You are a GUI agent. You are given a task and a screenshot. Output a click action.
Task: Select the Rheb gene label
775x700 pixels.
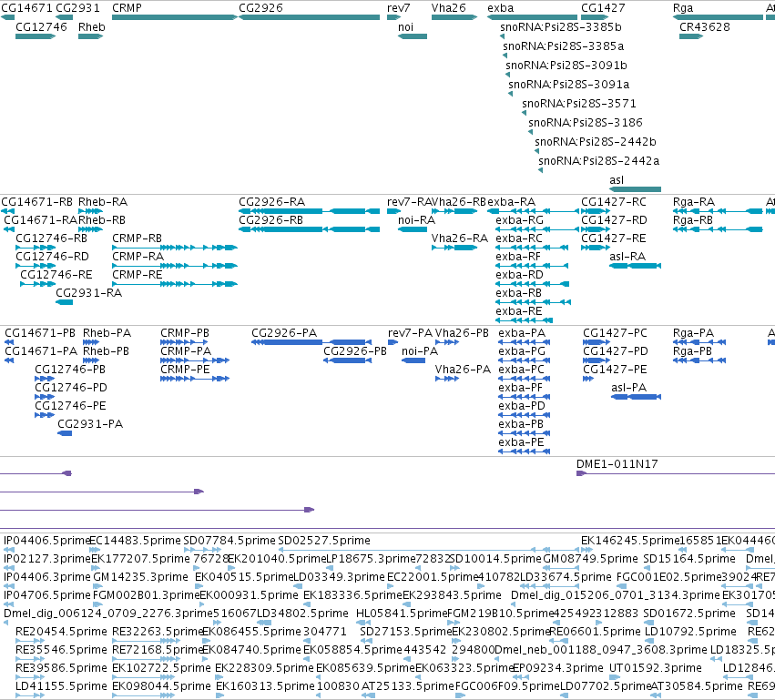coord(92,27)
